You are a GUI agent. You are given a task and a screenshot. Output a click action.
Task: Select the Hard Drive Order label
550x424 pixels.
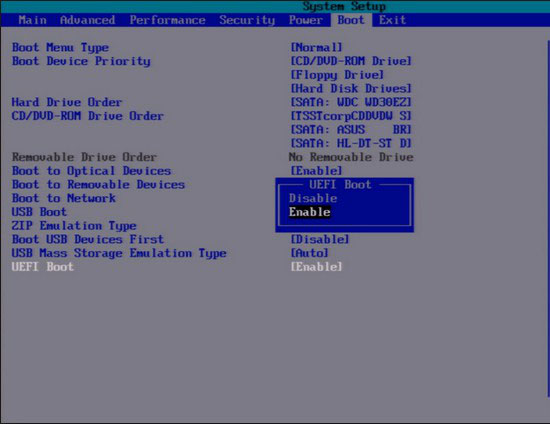67,102
